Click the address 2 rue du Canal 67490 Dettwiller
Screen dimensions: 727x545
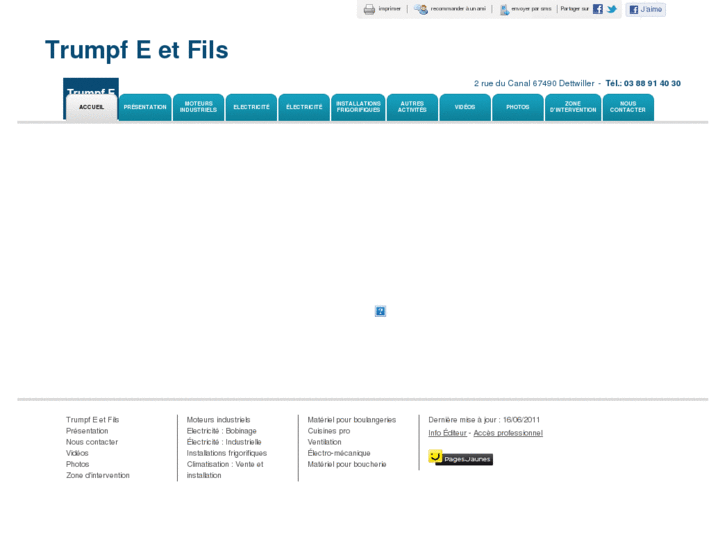tap(534, 83)
